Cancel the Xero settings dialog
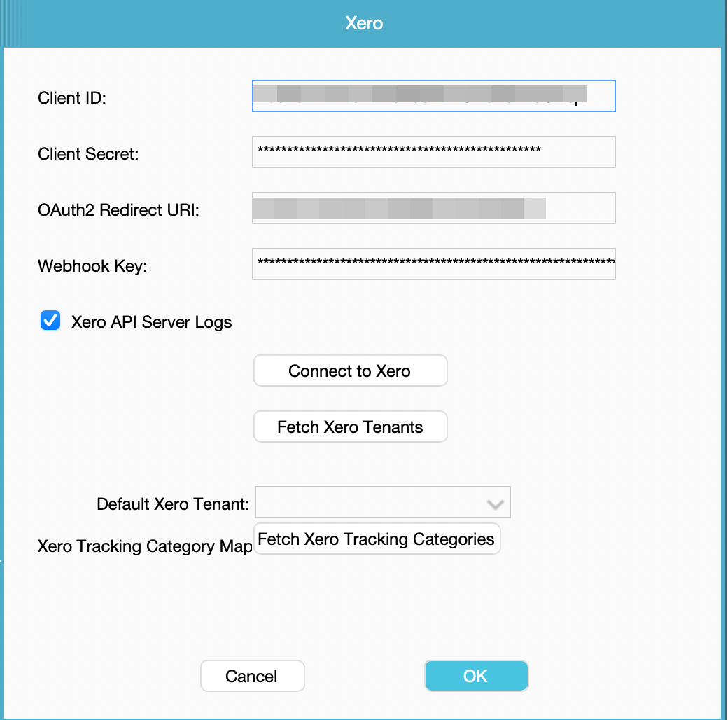Screen dimensions: 728x720 click(x=252, y=676)
